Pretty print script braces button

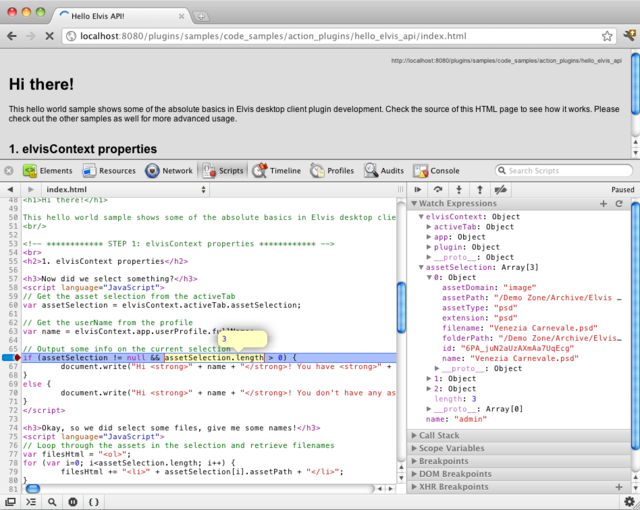pyautogui.click(x=94, y=502)
